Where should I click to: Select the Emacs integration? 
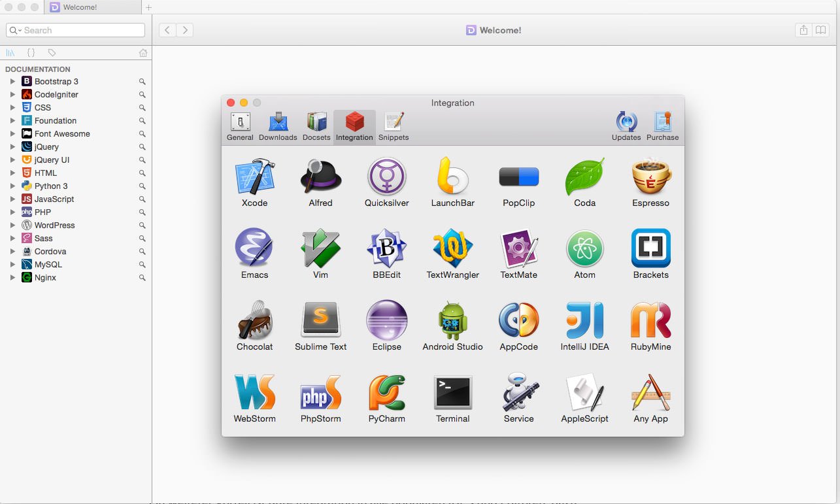pyautogui.click(x=254, y=248)
